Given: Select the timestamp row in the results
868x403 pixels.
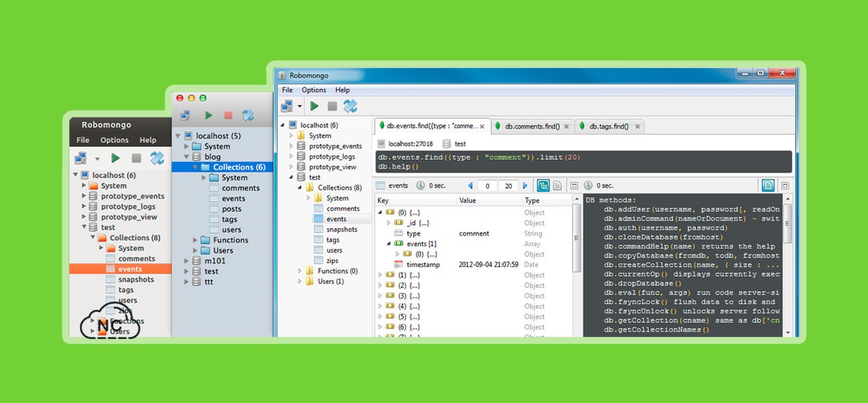Looking at the screenshot, I should 474,265.
